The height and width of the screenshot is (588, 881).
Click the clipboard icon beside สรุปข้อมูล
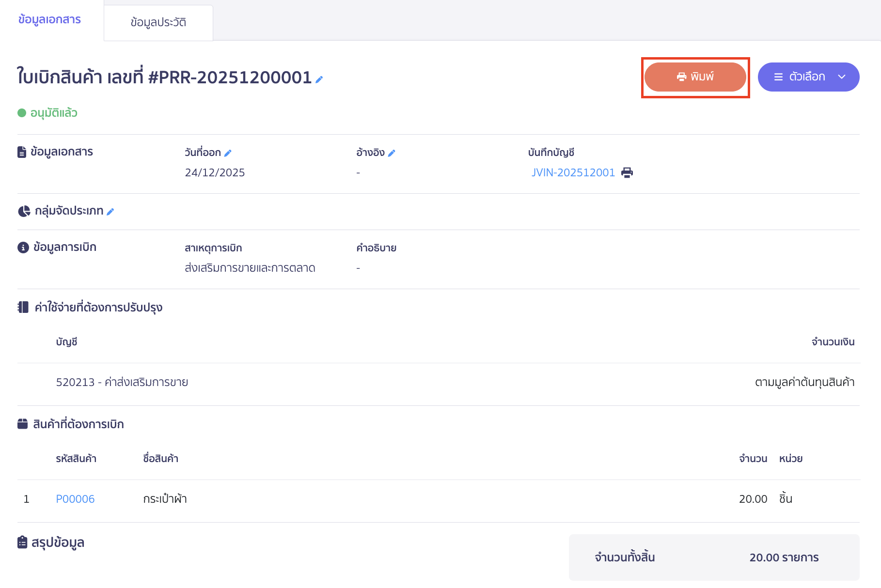pos(22,542)
